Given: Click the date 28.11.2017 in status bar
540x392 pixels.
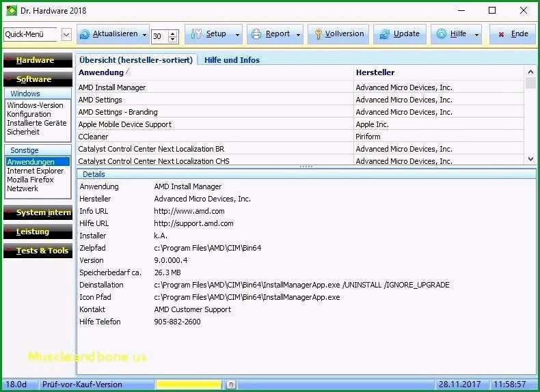Looking at the screenshot, I should 459,384.
